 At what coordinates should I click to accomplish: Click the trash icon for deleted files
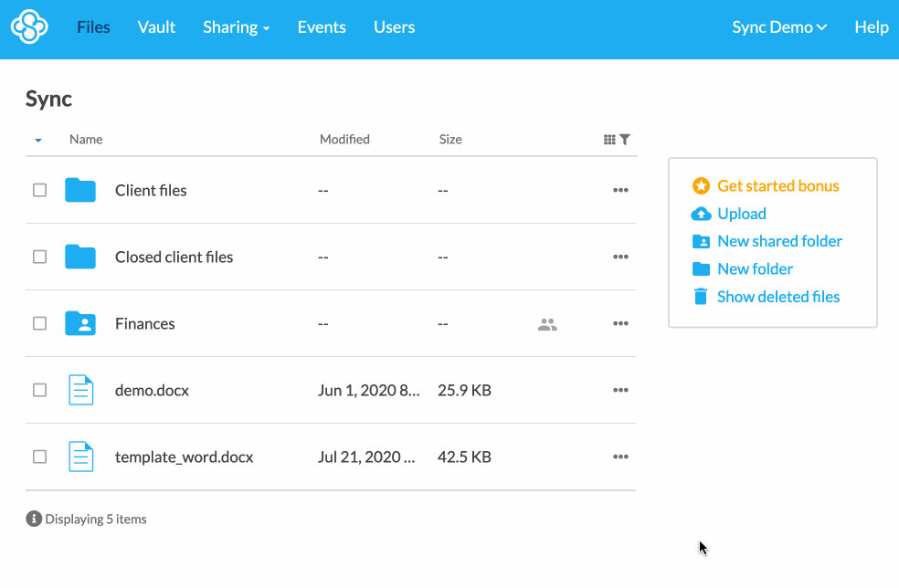(701, 297)
